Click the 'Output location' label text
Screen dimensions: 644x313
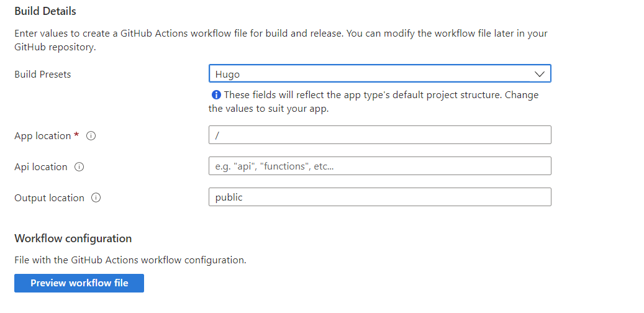coord(49,198)
